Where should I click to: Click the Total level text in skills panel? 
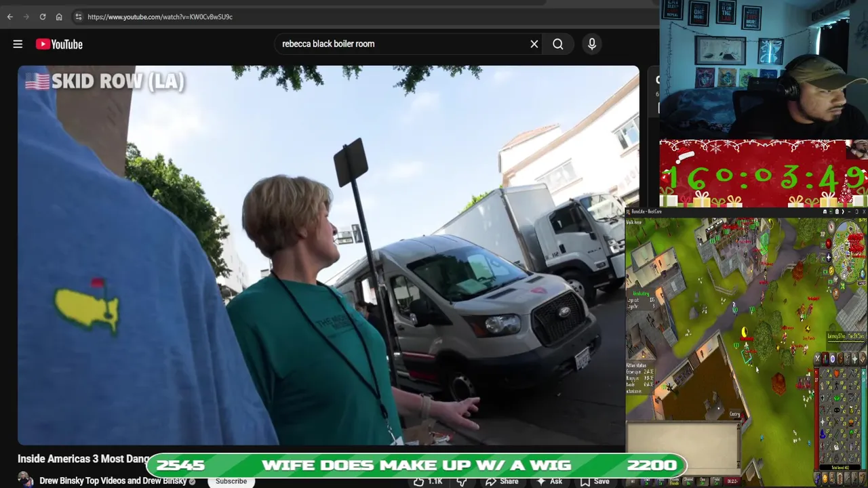(840, 467)
